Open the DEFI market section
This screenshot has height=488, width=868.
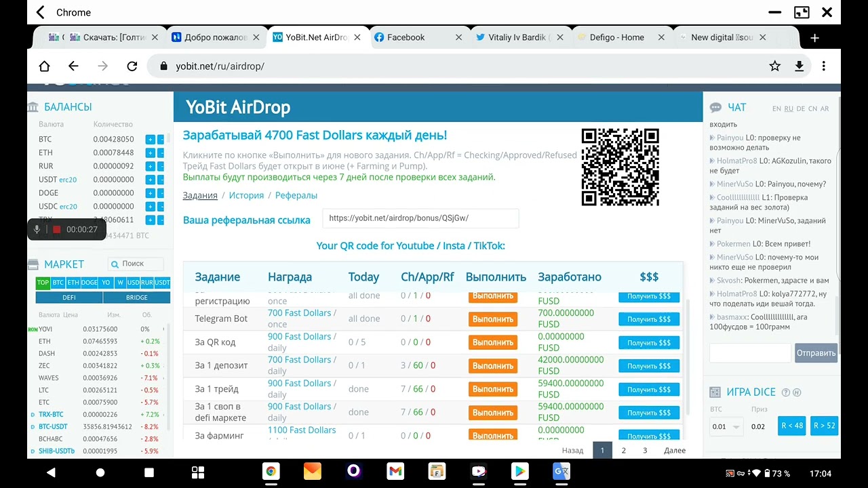click(x=68, y=298)
